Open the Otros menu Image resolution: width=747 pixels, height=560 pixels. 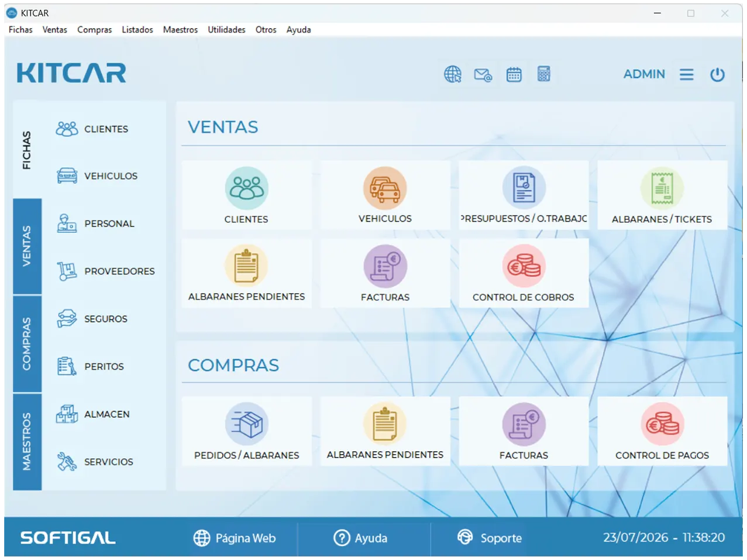click(x=266, y=29)
